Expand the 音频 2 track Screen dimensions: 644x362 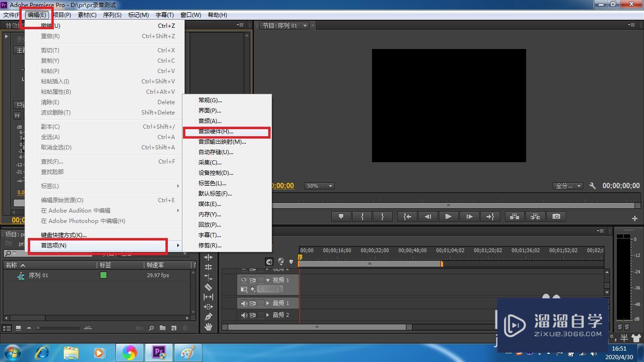(x=268, y=315)
